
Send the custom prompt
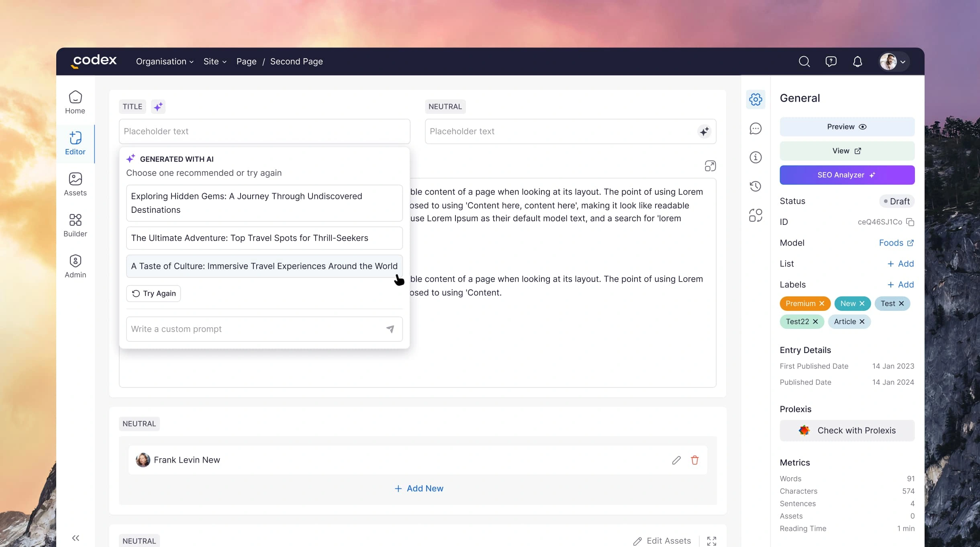(390, 329)
